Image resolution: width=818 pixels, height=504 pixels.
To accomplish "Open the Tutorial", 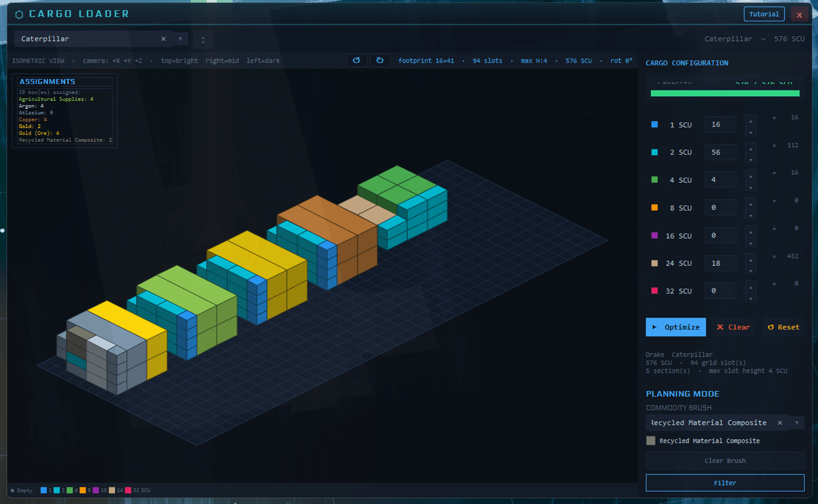I will pyautogui.click(x=764, y=14).
